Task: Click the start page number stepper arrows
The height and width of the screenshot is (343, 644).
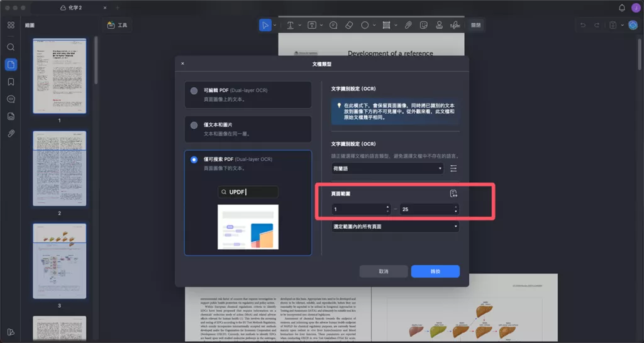Action: 387,209
